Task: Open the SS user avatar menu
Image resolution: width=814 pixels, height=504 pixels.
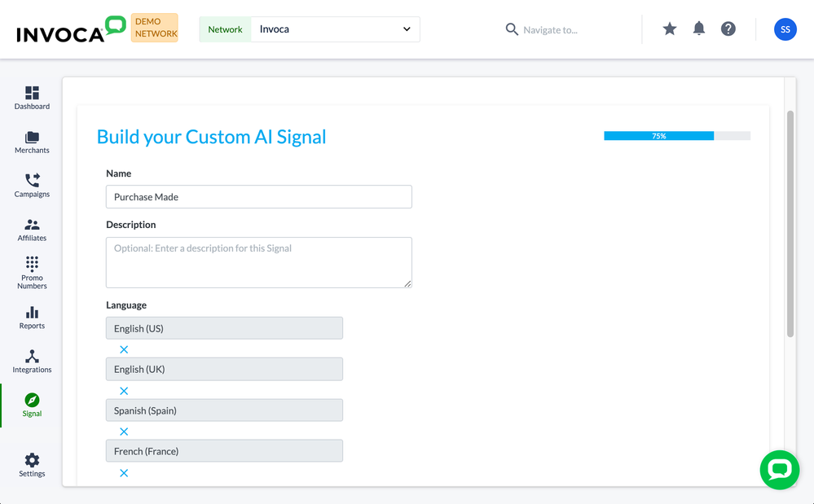Action: click(785, 29)
